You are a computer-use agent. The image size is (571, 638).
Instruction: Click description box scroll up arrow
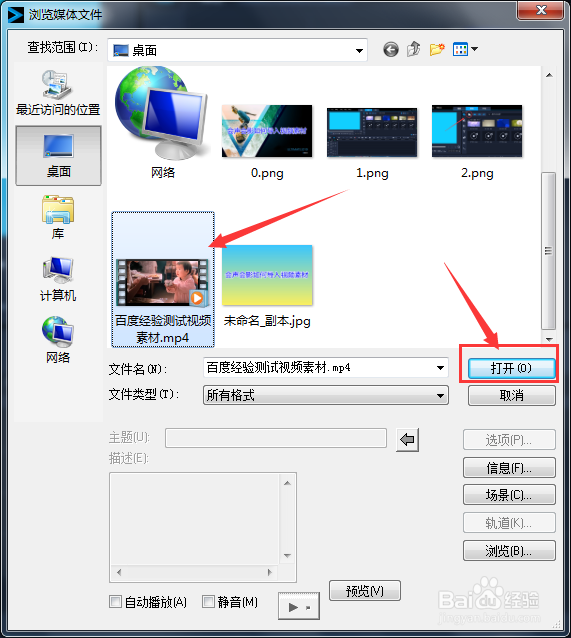pyautogui.click(x=287, y=483)
